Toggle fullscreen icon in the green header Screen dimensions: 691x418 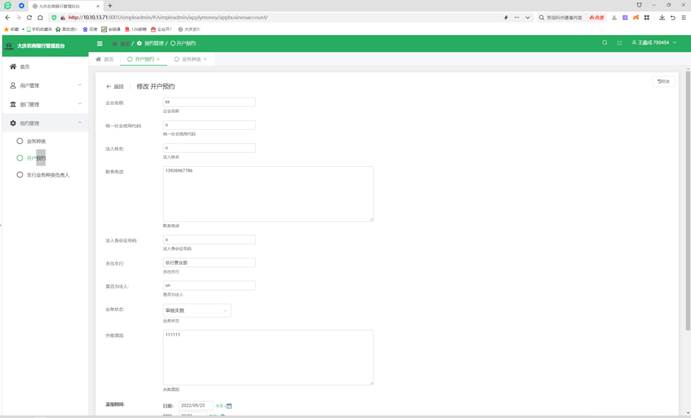pos(619,43)
